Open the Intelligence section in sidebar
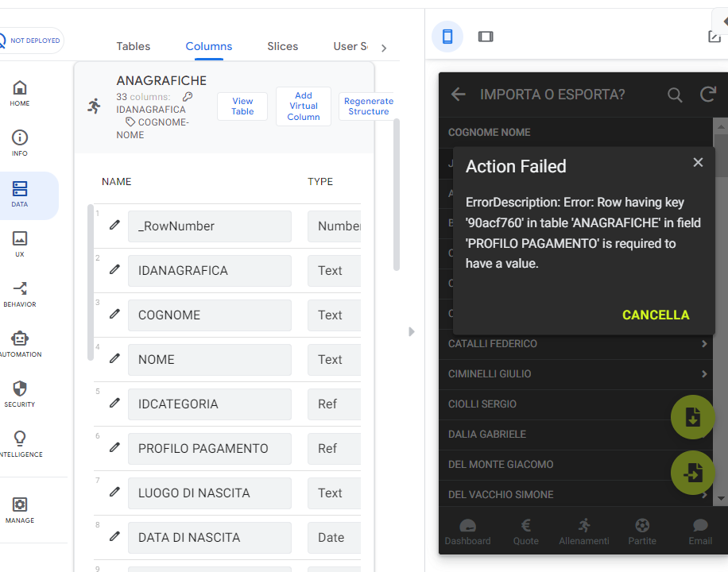The image size is (728, 572). 20,444
